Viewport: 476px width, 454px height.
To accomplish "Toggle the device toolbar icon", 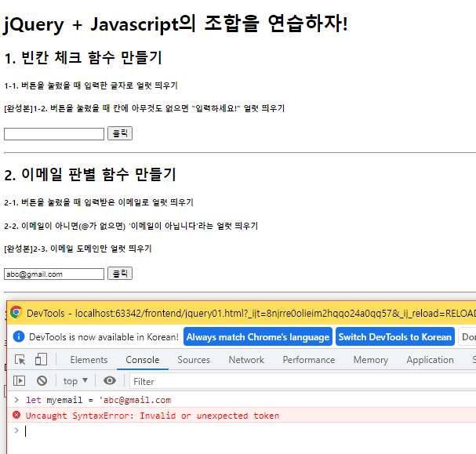I will pos(41,359).
